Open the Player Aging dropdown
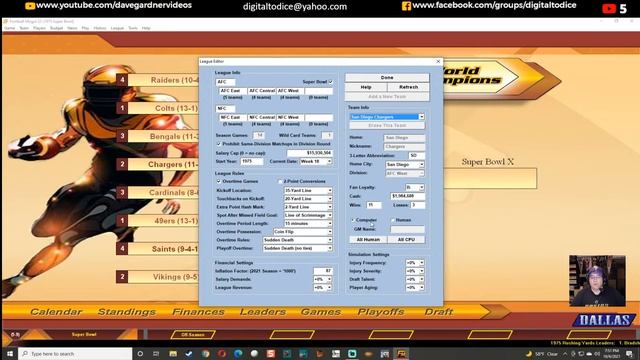The height and width of the screenshot is (360, 640). pyautogui.click(x=421, y=288)
